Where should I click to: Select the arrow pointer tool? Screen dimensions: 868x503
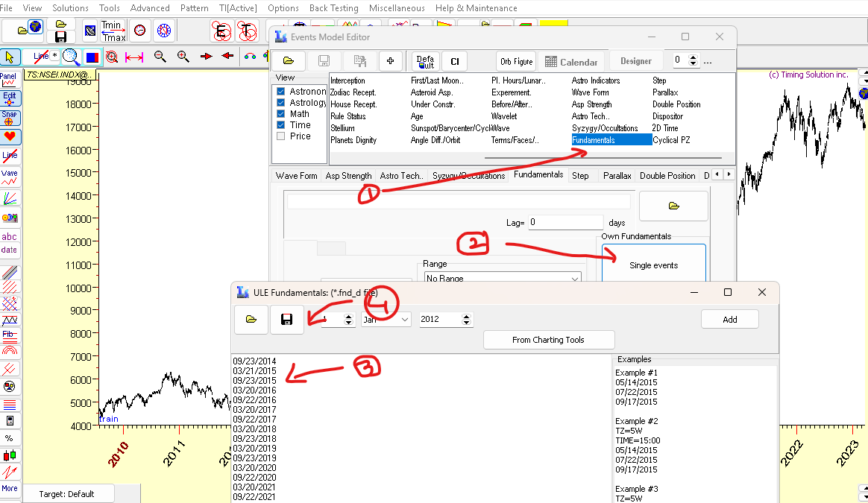coord(10,57)
